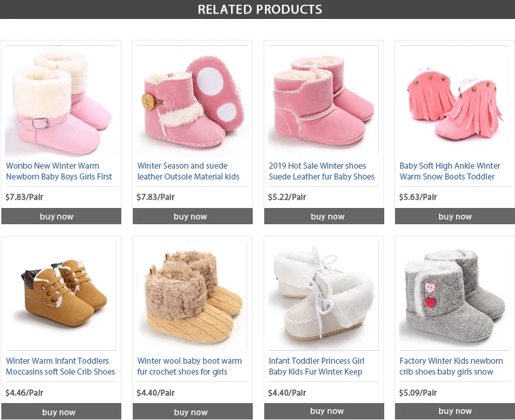The image size is (515, 420).
Task: Open the gray knit heart boots thumbnail
Action: tap(455, 296)
